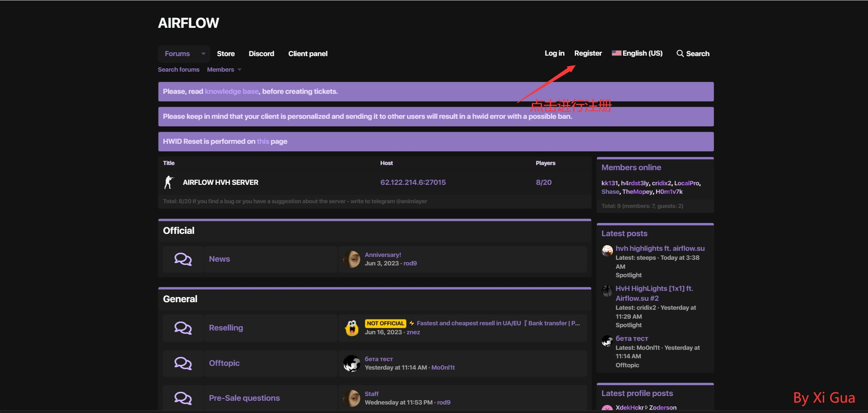Click the Register link
Viewport: 868px width, 413px height.
(587, 53)
